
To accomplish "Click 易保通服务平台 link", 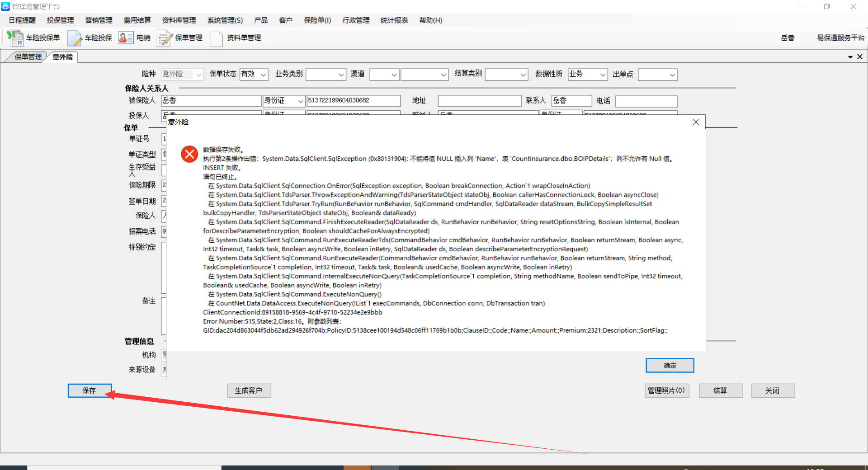I will click(840, 38).
